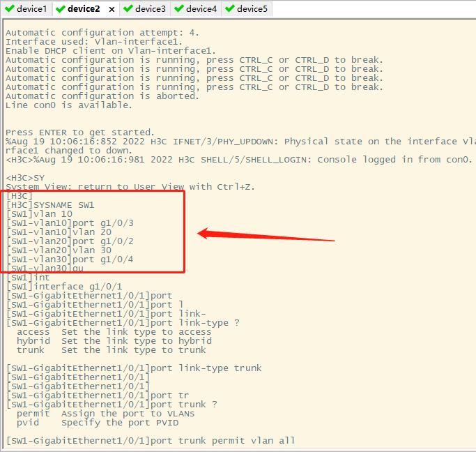This screenshot has width=476, height=452.
Task: Click 'Automatic configuration attempt: 4.' line
Action: pos(102,33)
